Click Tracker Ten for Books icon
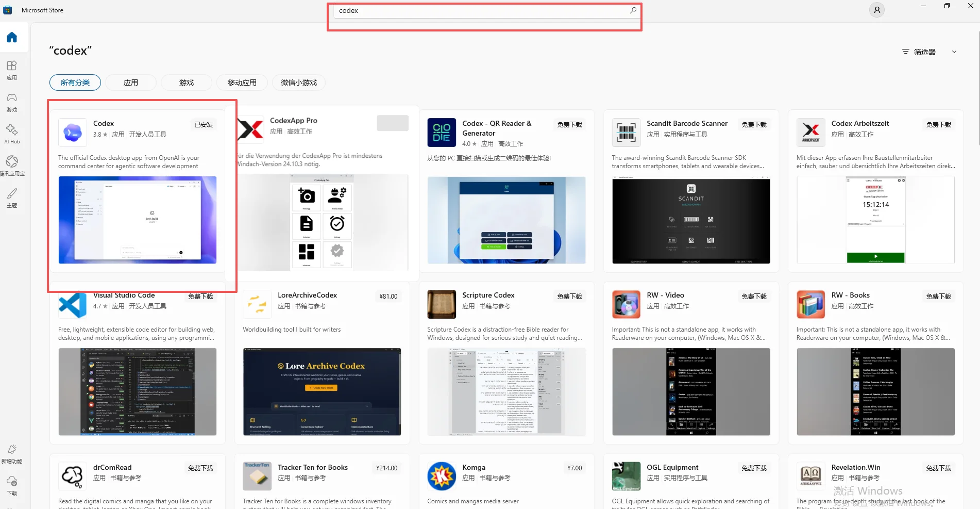980x509 pixels. [257, 476]
